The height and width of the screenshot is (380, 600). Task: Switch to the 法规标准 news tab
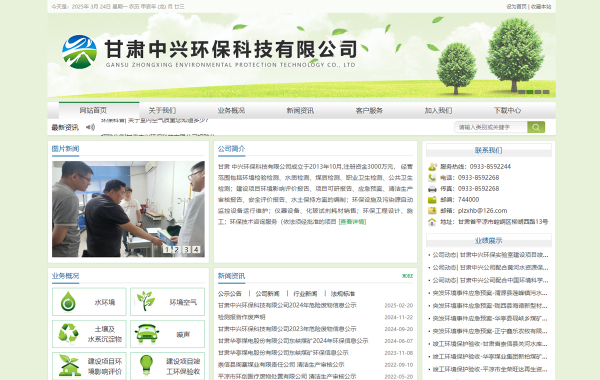(x=343, y=294)
